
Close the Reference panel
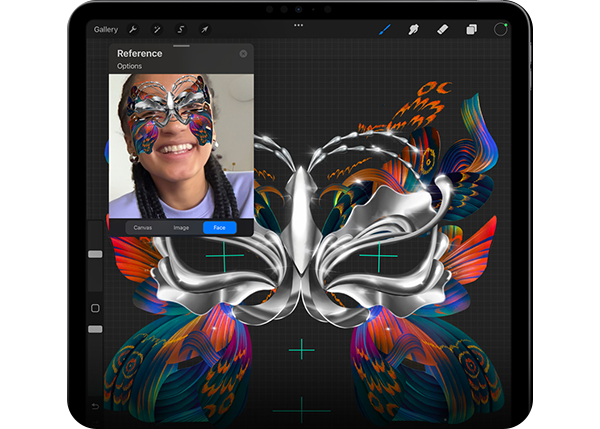click(x=243, y=54)
